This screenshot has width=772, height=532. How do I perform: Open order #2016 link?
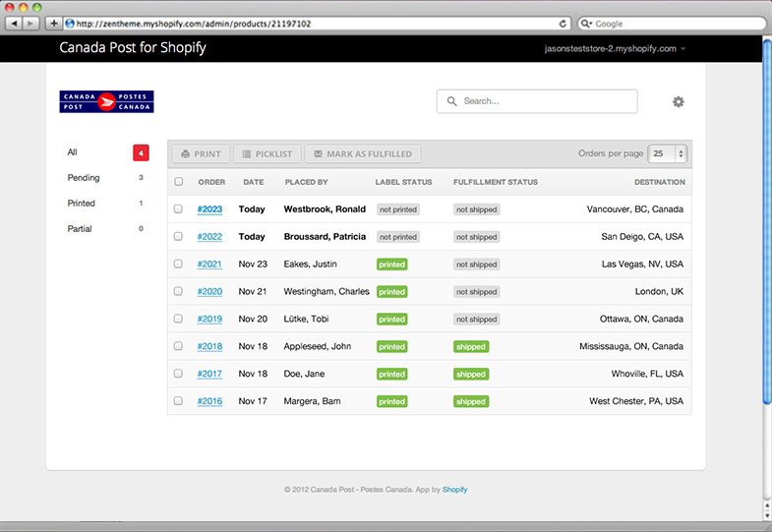[209, 401]
